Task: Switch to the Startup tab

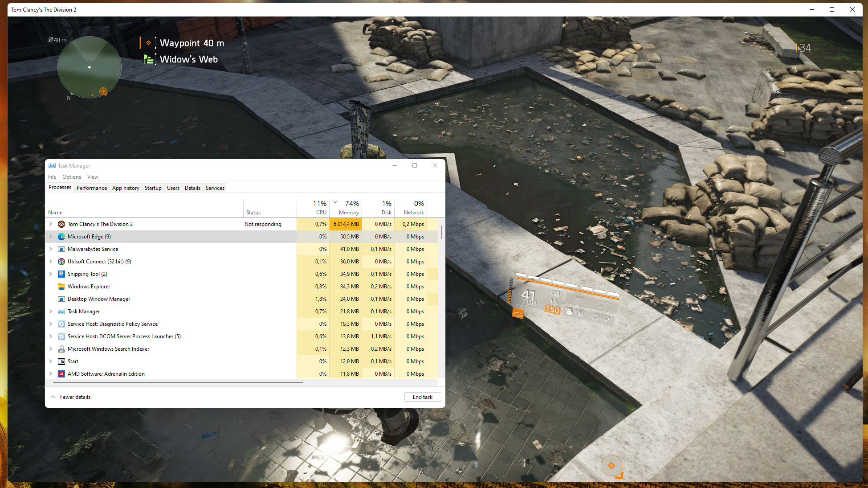Action: (x=153, y=188)
